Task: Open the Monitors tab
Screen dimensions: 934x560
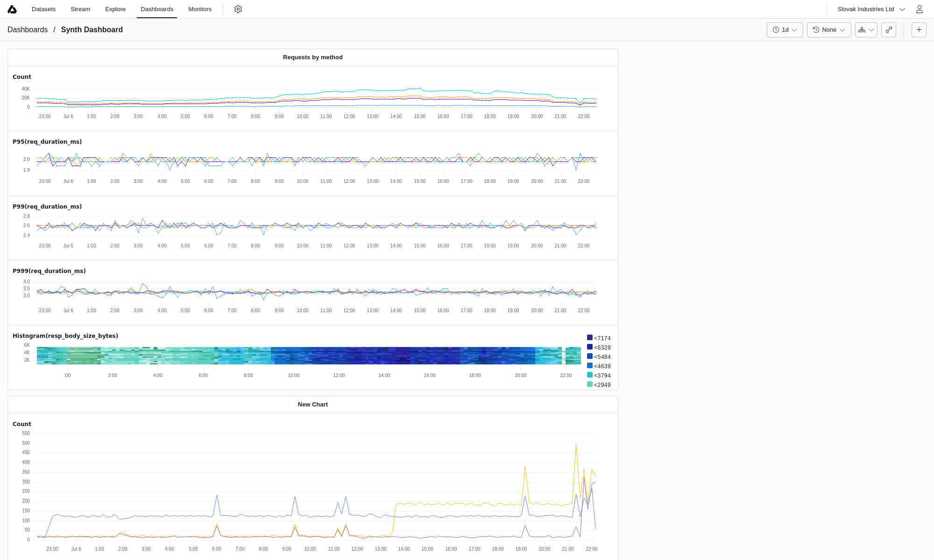Action: click(200, 9)
